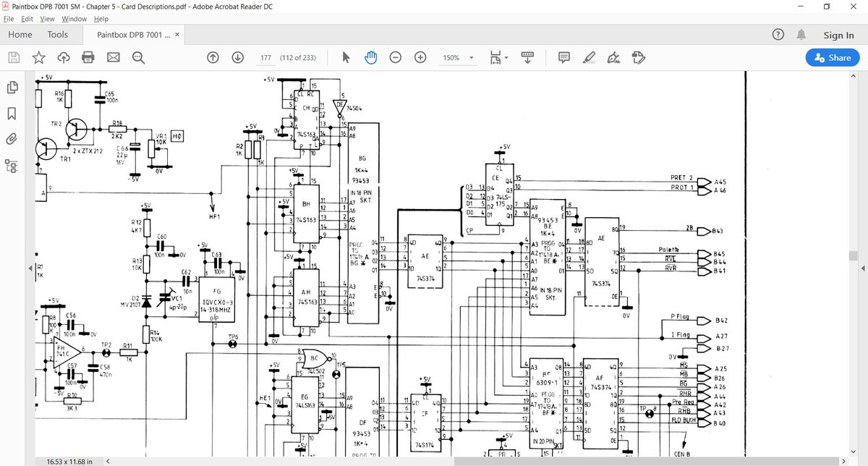Open the Layers/model tree panel icon
The width and height of the screenshot is (868, 466).
tap(12, 166)
